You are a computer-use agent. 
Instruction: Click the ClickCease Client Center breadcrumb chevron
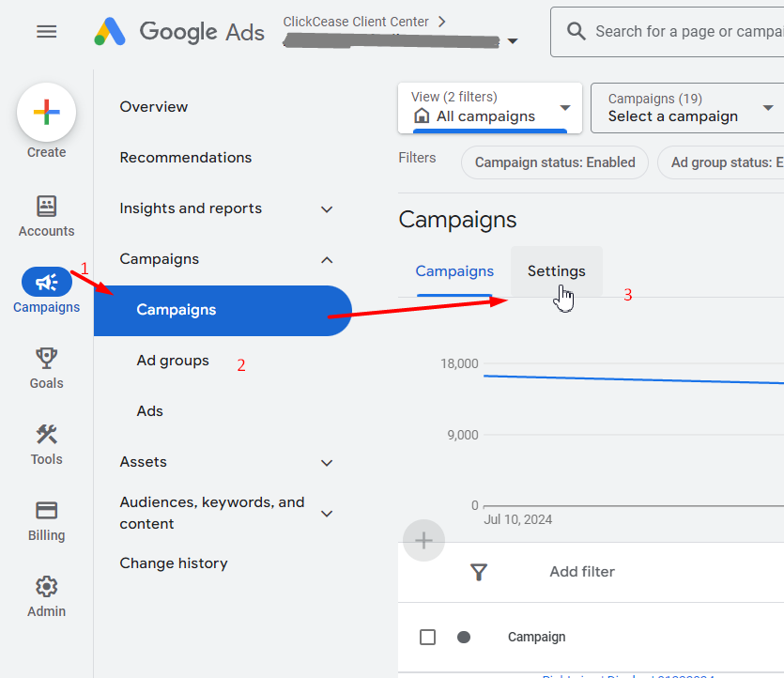[x=441, y=22]
